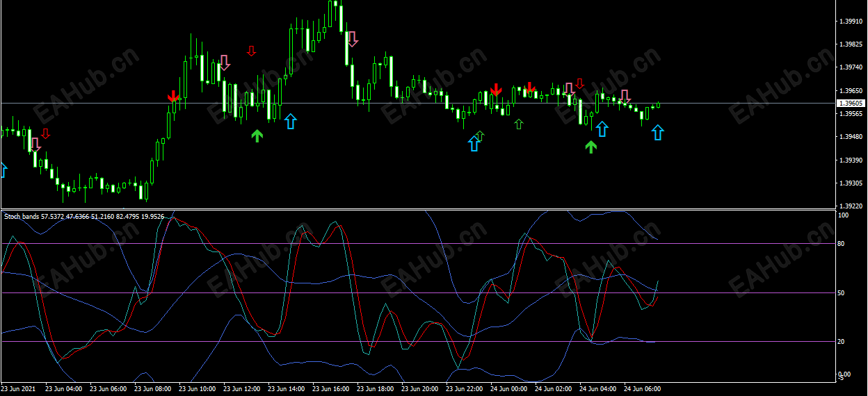
Task: Select the pink down arrow near 23 Jun 04:00
Action: coord(35,145)
